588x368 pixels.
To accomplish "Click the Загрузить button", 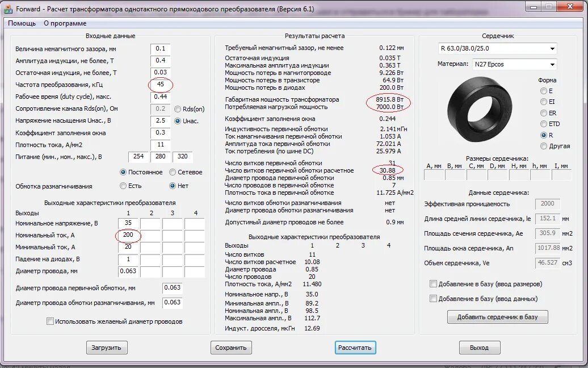I will click(107, 348).
